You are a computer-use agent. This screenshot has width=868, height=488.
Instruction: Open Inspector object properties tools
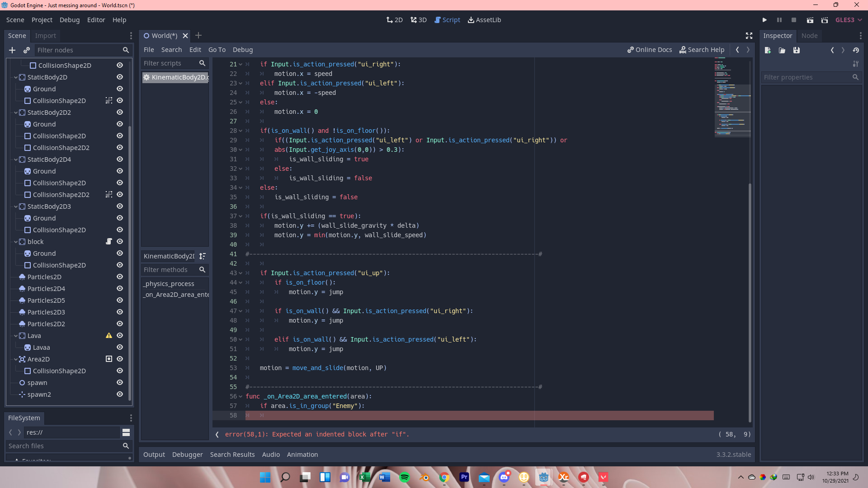coord(855,64)
